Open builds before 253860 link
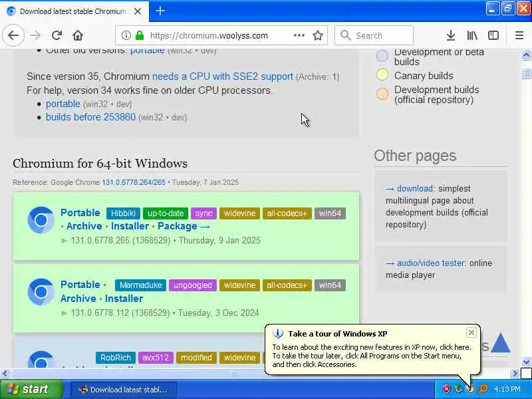Screen dimensions: 532x399 [90, 117]
